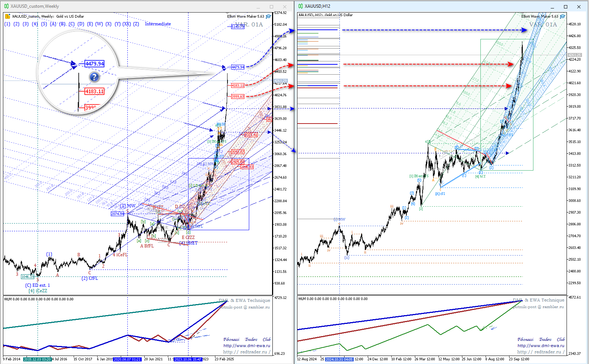Click candlestick icon in XAUUSD_custom,Weekly title bar
The width and height of the screenshot is (589, 364).
(6, 6)
